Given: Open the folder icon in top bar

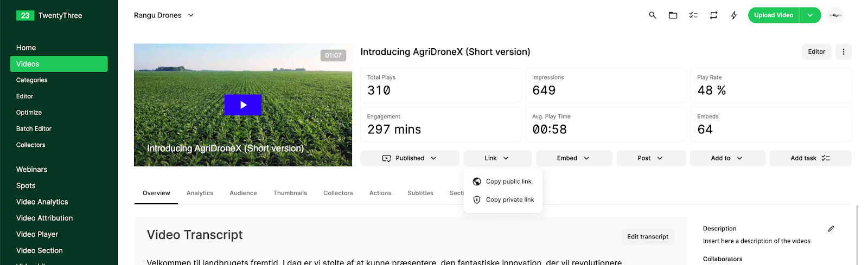Looking at the screenshot, I should coord(673,15).
